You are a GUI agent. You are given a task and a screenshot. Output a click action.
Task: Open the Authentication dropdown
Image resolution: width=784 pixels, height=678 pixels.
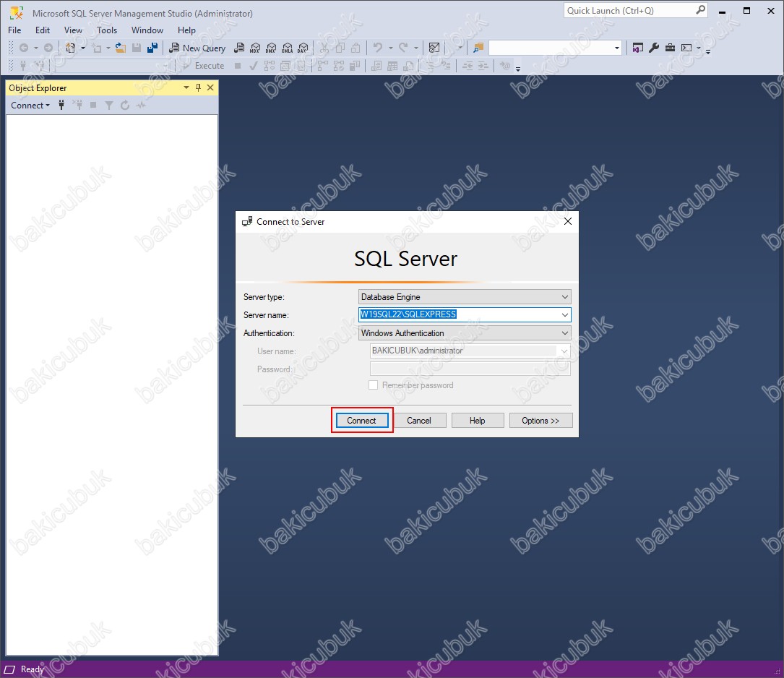click(465, 333)
